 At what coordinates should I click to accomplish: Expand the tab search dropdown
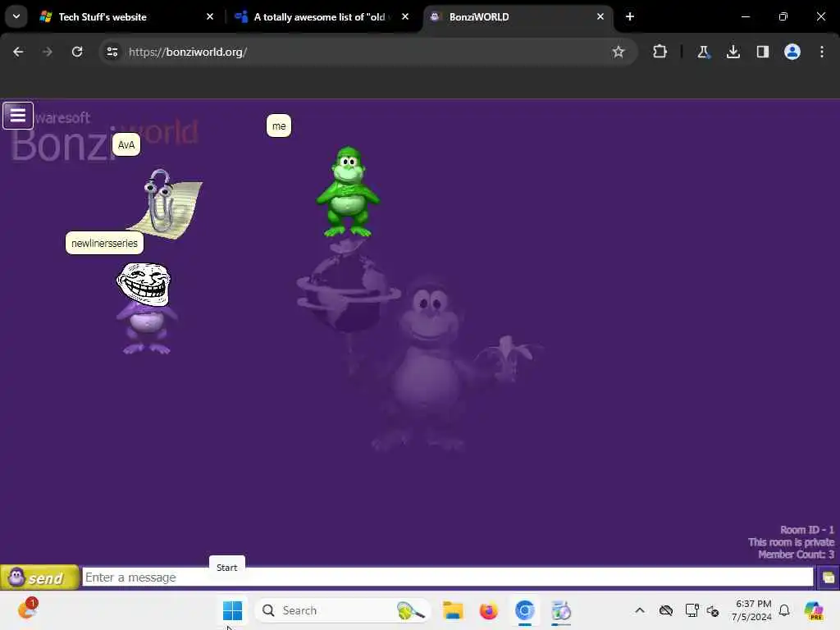click(x=16, y=16)
